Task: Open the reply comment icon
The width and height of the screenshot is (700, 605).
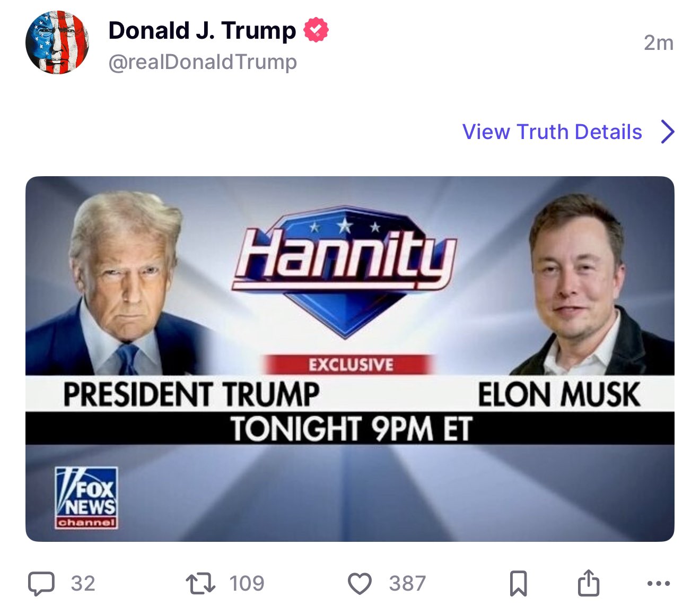Action: pos(44,583)
